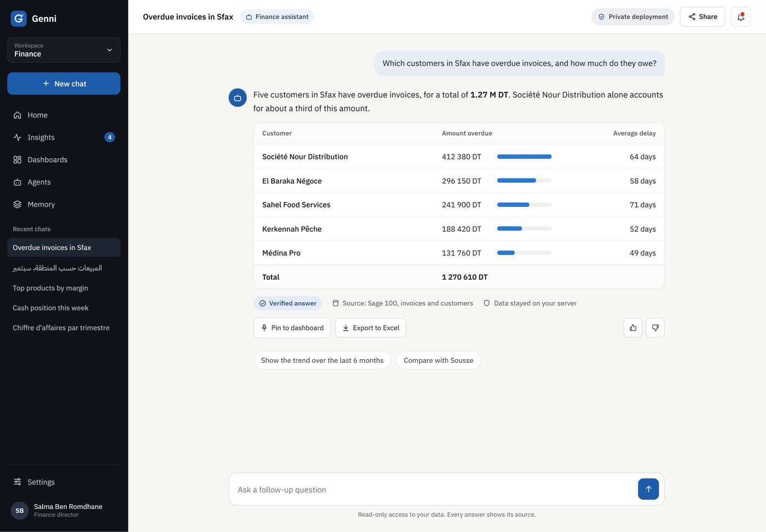
Task: Open Settings in sidebar
Action: (63, 482)
